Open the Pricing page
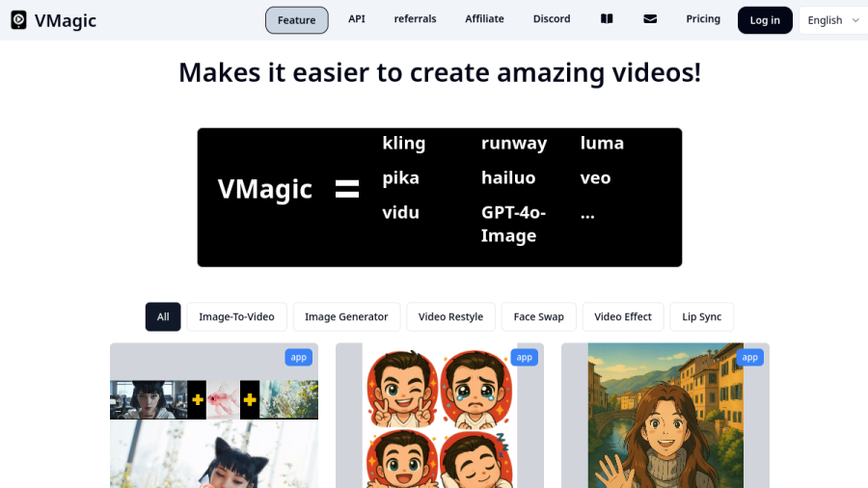Screen dimensions: 868x488 [703, 19]
